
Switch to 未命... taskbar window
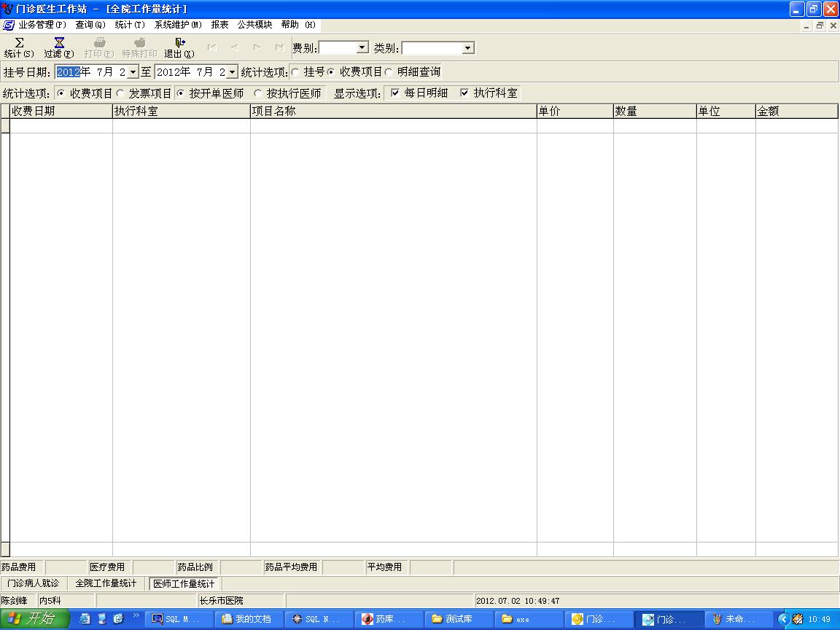(739, 619)
